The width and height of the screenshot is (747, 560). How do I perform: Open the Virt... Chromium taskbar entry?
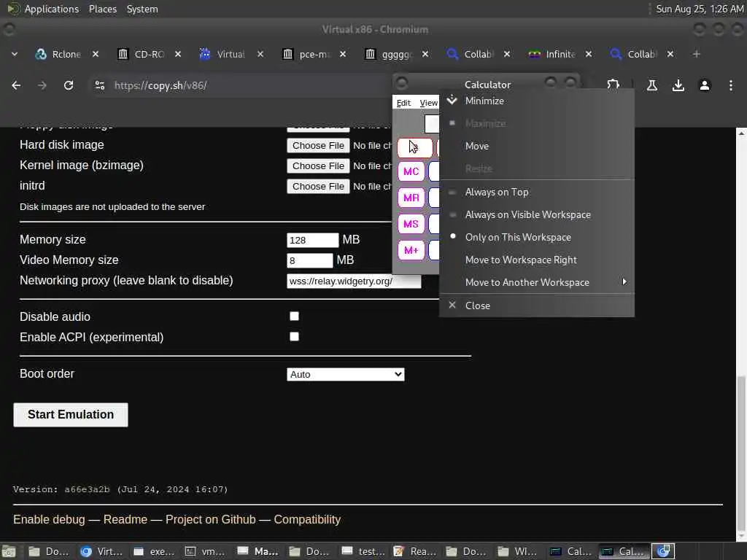101,551
